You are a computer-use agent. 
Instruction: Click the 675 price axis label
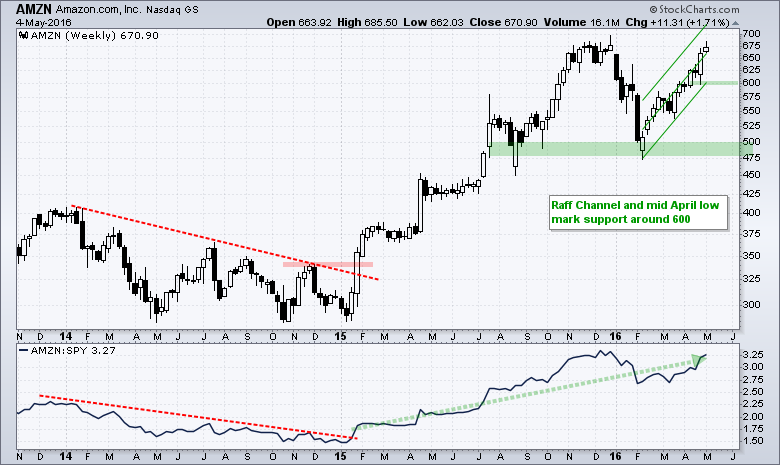[x=751, y=45]
